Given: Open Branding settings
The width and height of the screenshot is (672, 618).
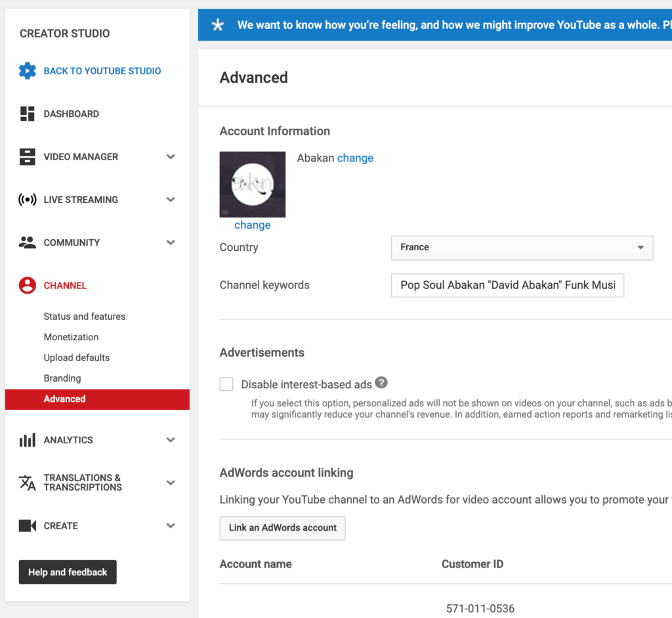Looking at the screenshot, I should 62,378.
